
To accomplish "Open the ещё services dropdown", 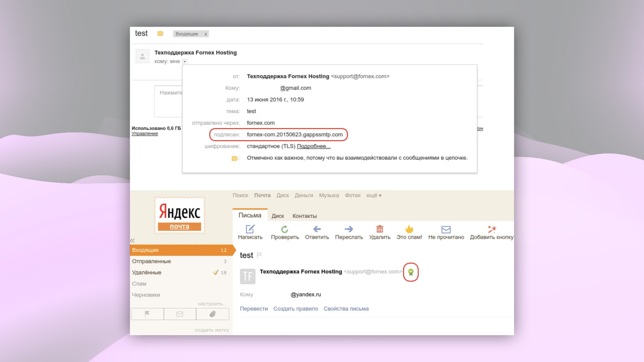I will [x=374, y=195].
